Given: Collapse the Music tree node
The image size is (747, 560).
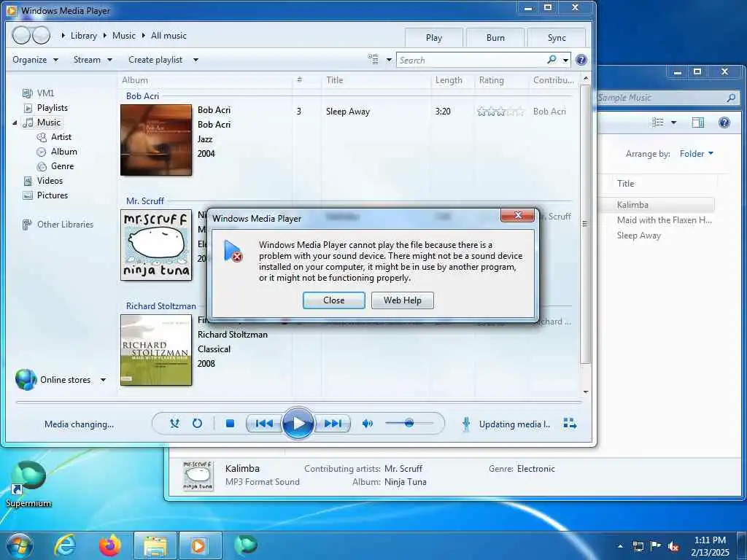Looking at the screenshot, I should 15,122.
